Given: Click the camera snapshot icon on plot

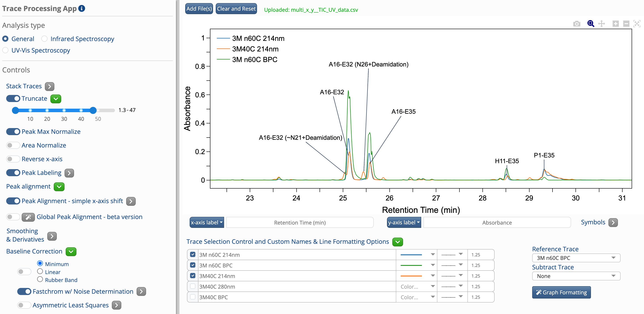Looking at the screenshot, I should (577, 24).
